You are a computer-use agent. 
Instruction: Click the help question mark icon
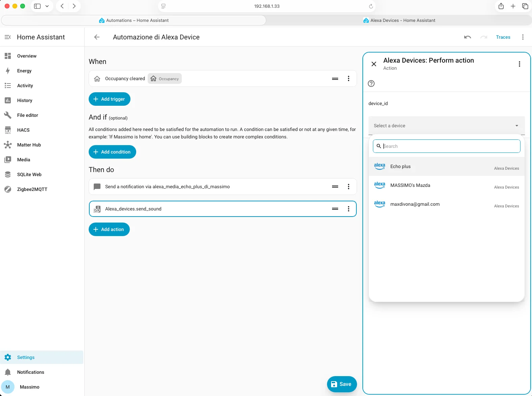(x=371, y=84)
